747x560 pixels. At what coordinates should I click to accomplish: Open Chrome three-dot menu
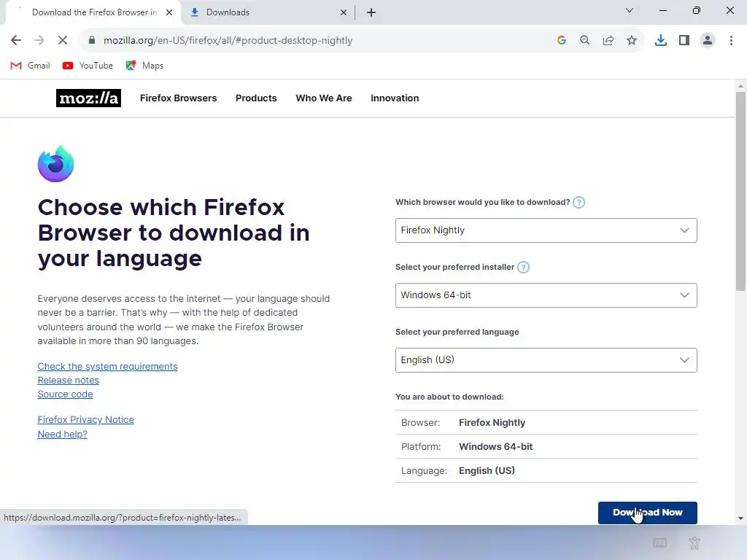pos(731,41)
